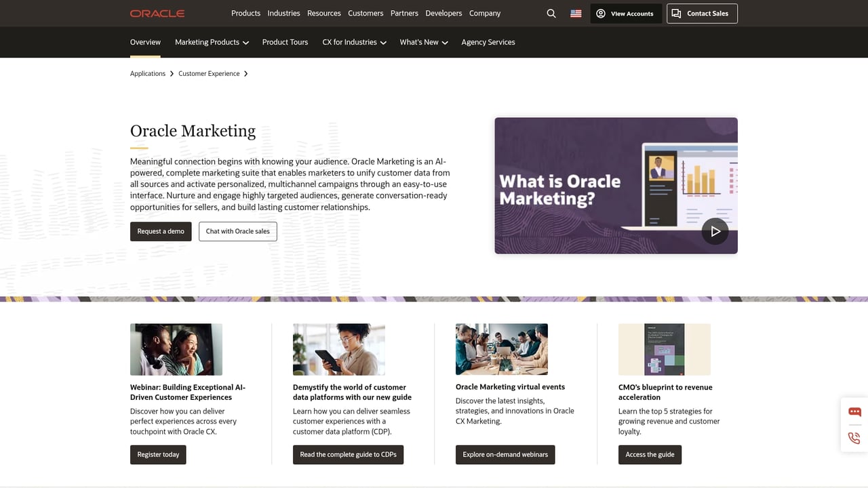Expand the What's New dropdown
Screen dimensions: 868x488
pos(423,42)
